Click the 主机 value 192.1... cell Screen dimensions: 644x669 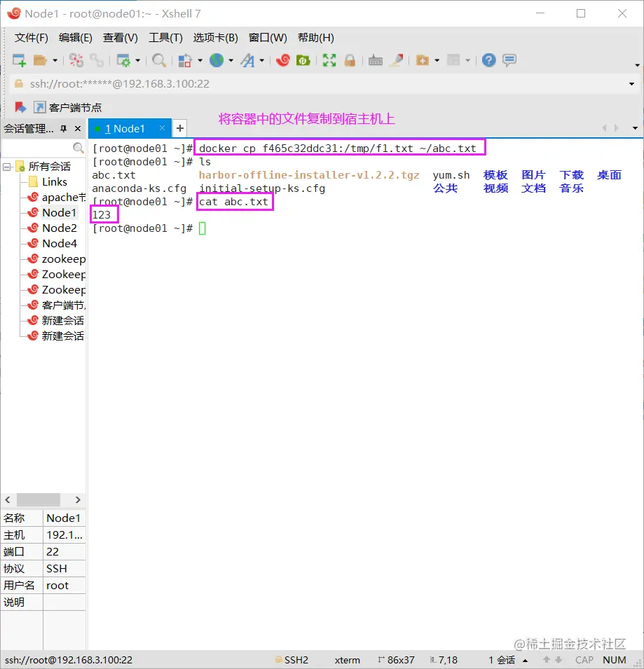click(x=64, y=535)
